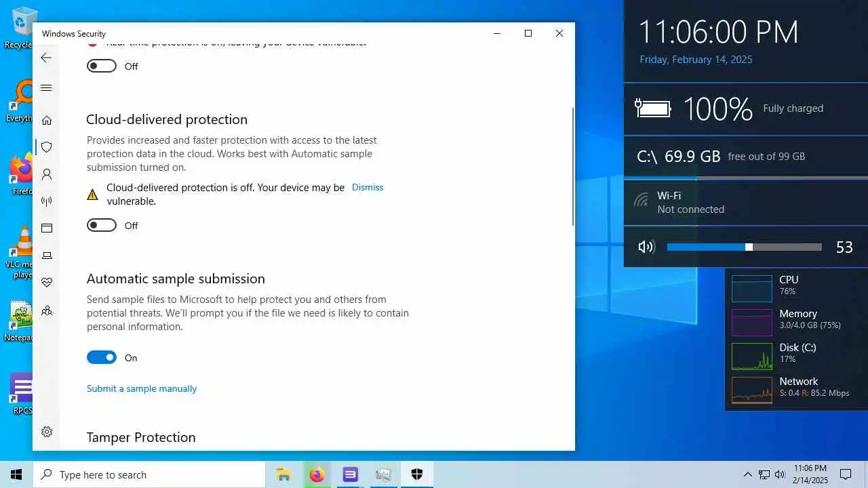Image resolution: width=868 pixels, height=488 pixels.
Task: Open the notification center
Action: [x=846, y=474]
